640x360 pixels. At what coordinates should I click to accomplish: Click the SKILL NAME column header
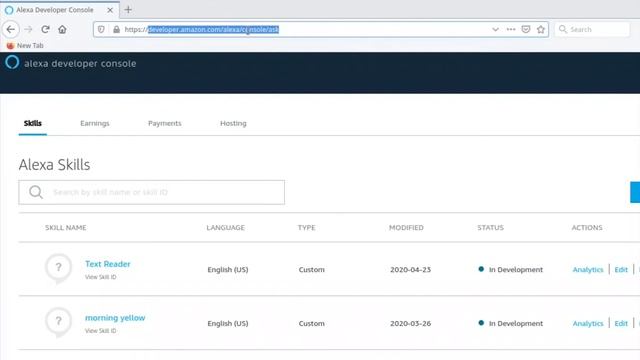[66, 228]
